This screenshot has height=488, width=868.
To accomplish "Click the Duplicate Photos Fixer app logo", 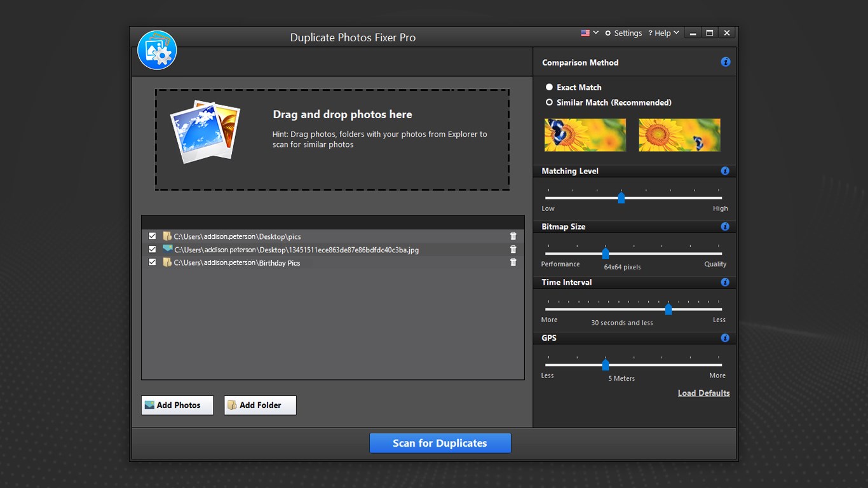I will pos(157,50).
